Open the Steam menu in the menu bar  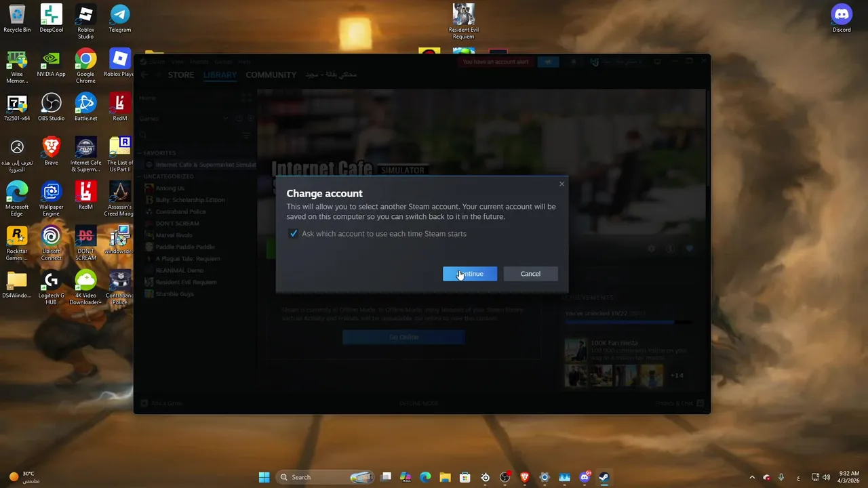point(157,62)
